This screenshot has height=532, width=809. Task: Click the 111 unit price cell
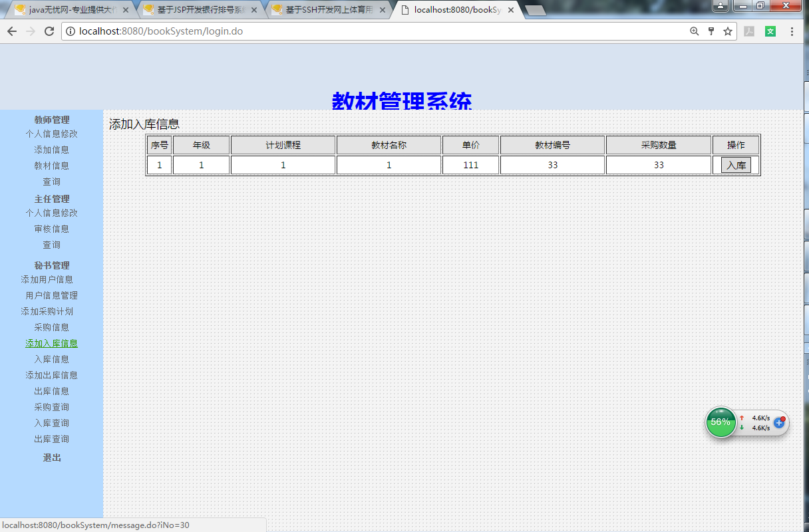[471, 165]
